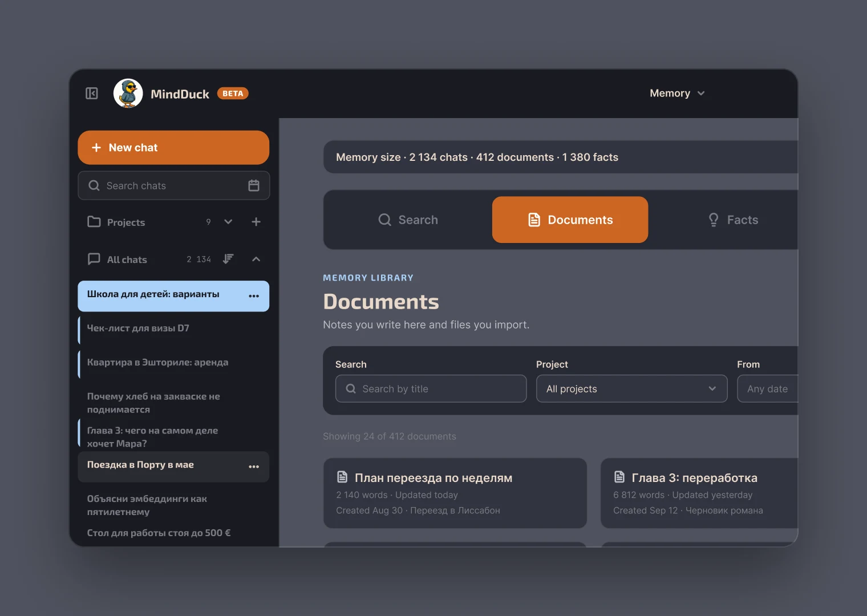Open document План переезда по неделям
The height and width of the screenshot is (616, 867).
(455, 493)
